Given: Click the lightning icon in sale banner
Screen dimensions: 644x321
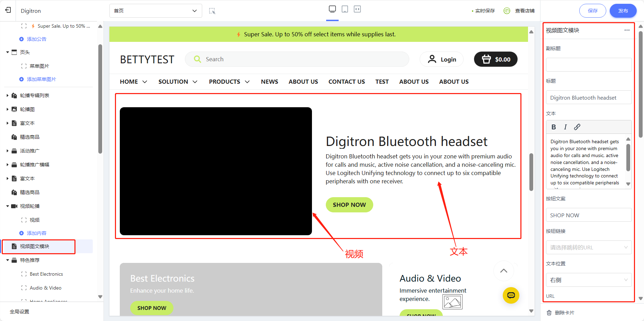Looking at the screenshot, I should [x=239, y=34].
